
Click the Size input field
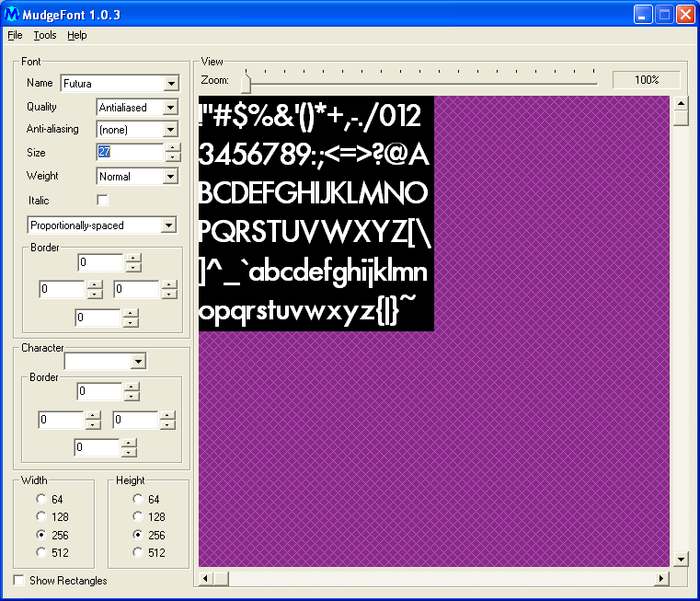(x=129, y=153)
